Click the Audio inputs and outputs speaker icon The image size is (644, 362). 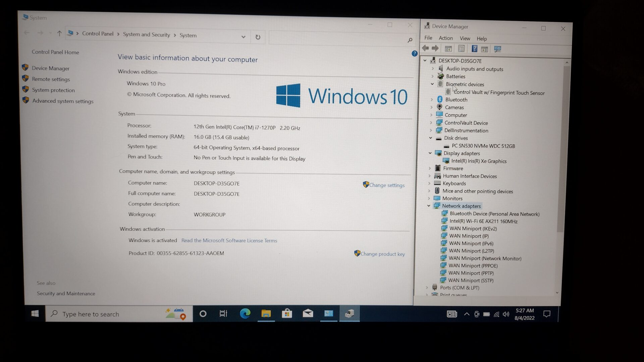pyautogui.click(x=441, y=68)
